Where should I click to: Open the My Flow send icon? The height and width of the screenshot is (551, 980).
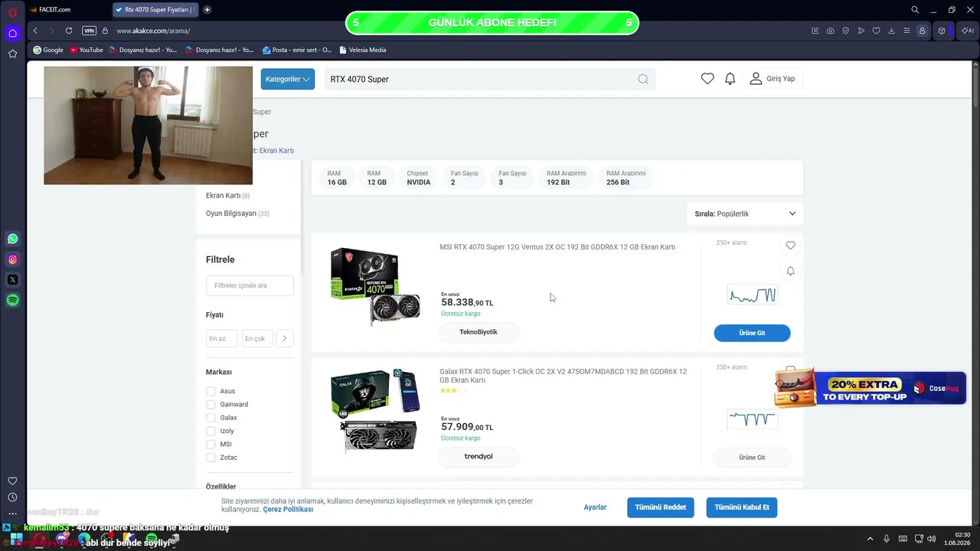click(x=861, y=31)
